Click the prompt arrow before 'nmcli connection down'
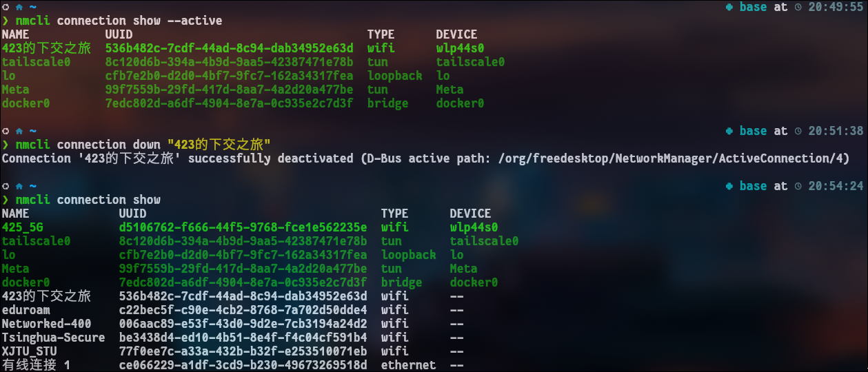This screenshot has width=868, height=372. (x=6, y=145)
